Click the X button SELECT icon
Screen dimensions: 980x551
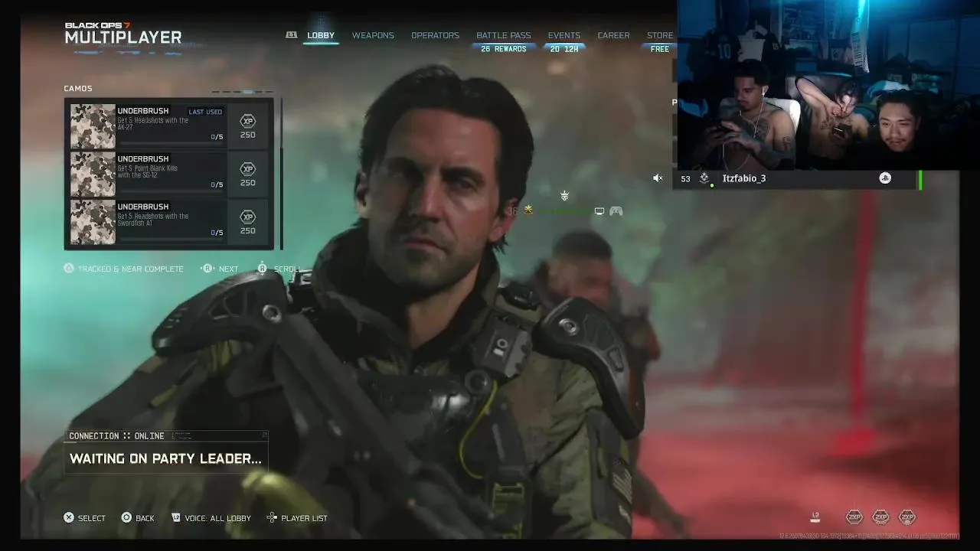69,518
